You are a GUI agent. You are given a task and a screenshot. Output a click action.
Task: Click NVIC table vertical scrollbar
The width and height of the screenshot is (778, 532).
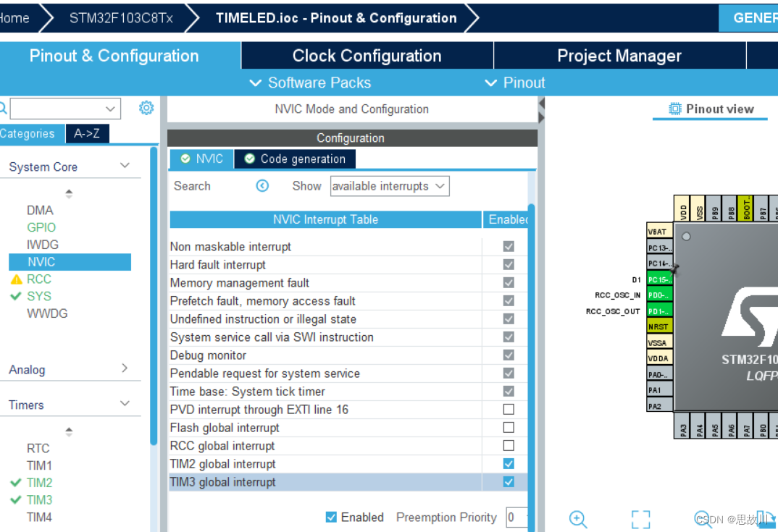(x=532, y=367)
